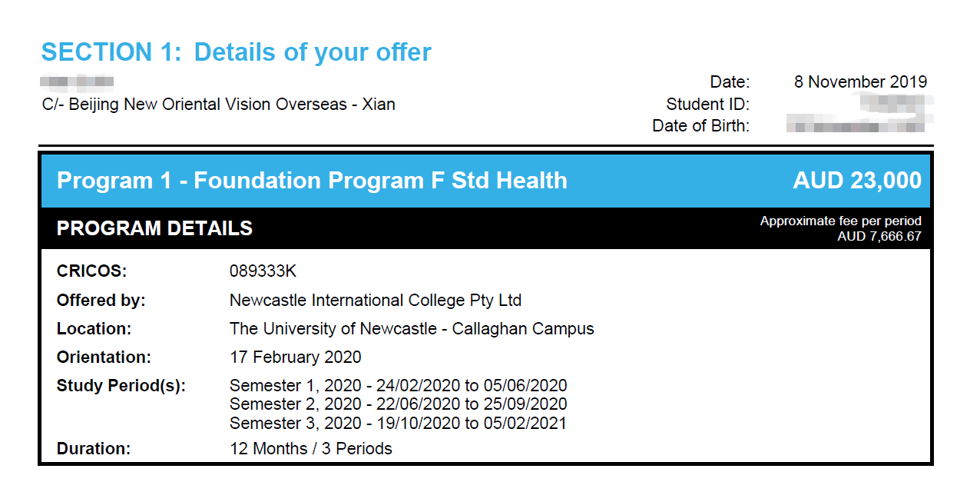980x482 pixels.
Task: Select the CRICOS code 089333K
Action: [263, 271]
